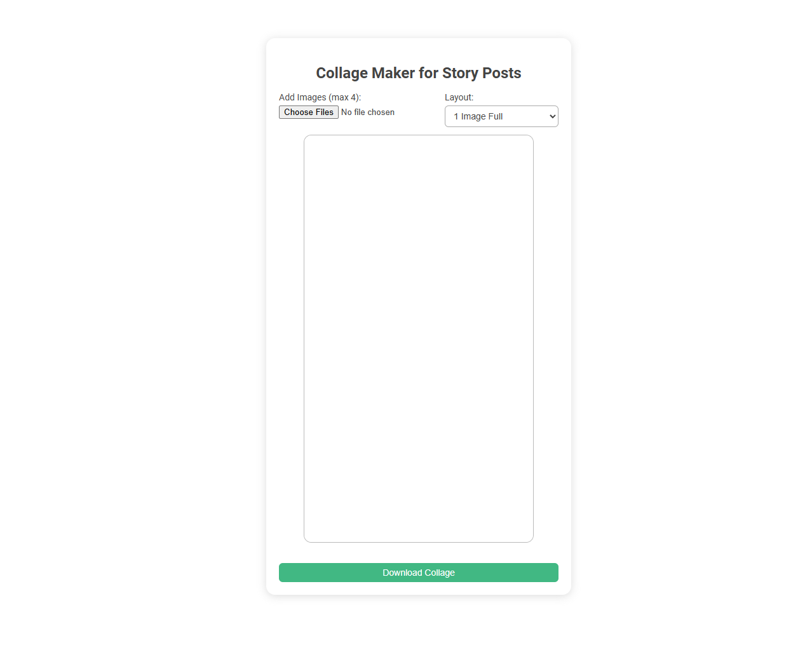Click the empty collage preview canvas
812x652 pixels.
419,339
